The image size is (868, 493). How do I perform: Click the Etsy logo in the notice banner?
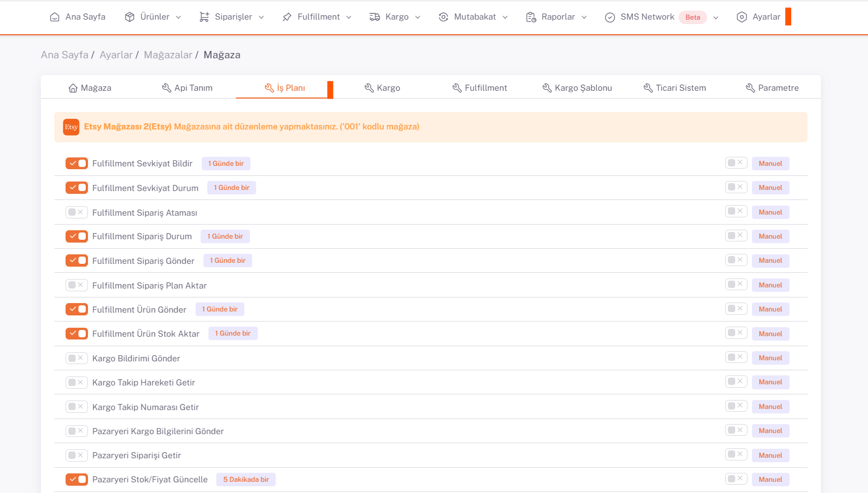click(x=71, y=127)
